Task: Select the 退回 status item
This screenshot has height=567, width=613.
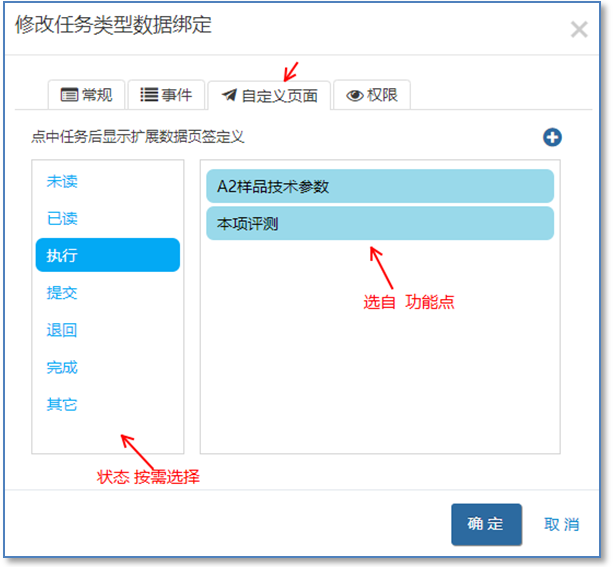Action: (x=62, y=330)
